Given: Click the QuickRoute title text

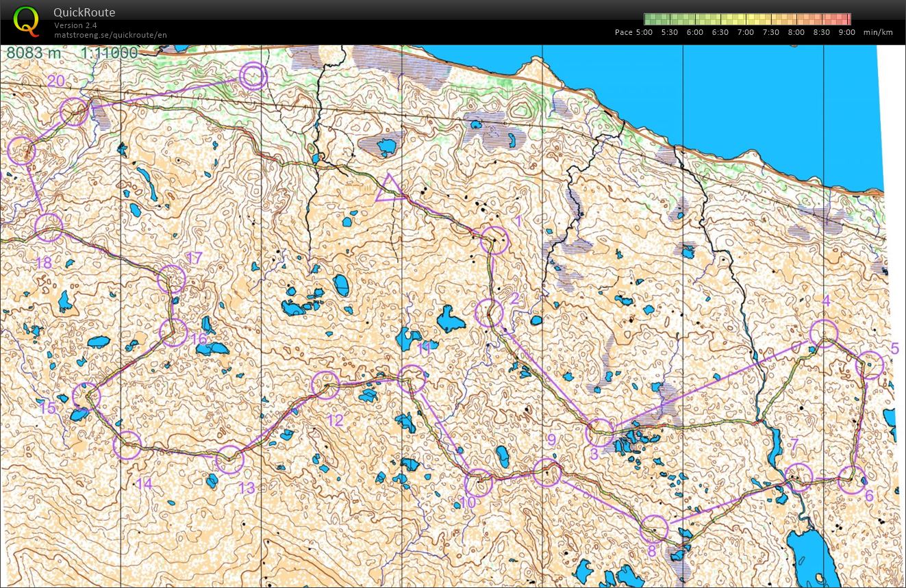Looking at the screenshot, I should (84, 12).
